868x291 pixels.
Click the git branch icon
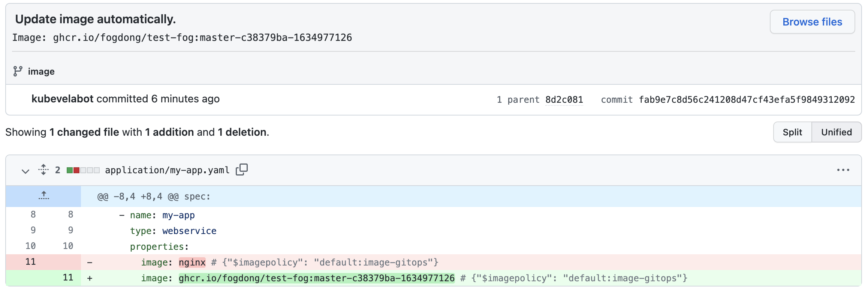pyautogui.click(x=18, y=71)
